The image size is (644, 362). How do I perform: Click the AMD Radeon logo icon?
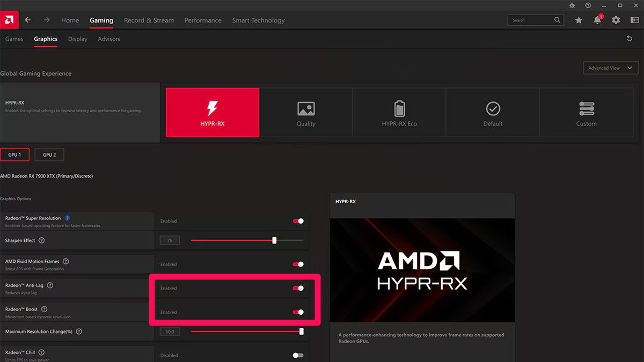tap(9, 20)
